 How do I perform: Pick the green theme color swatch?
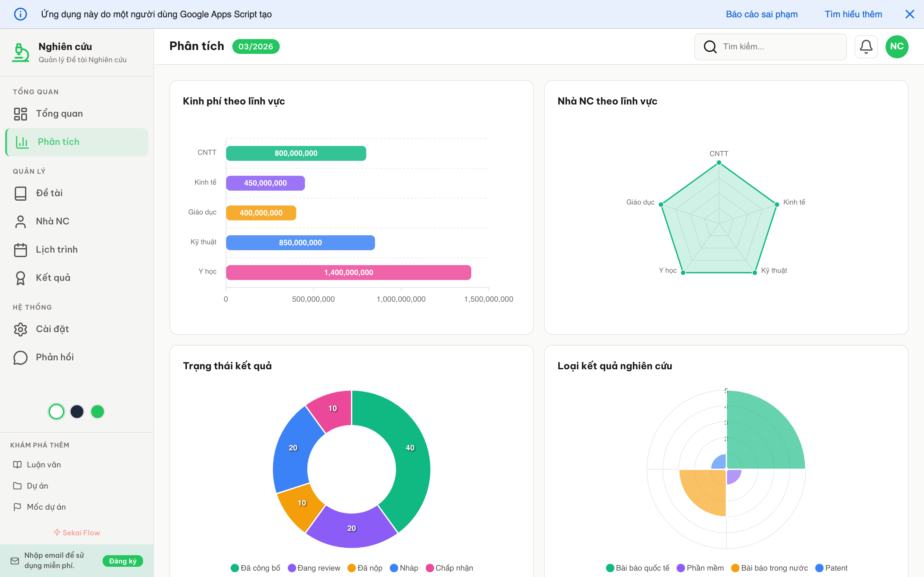(x=97, y=411)
